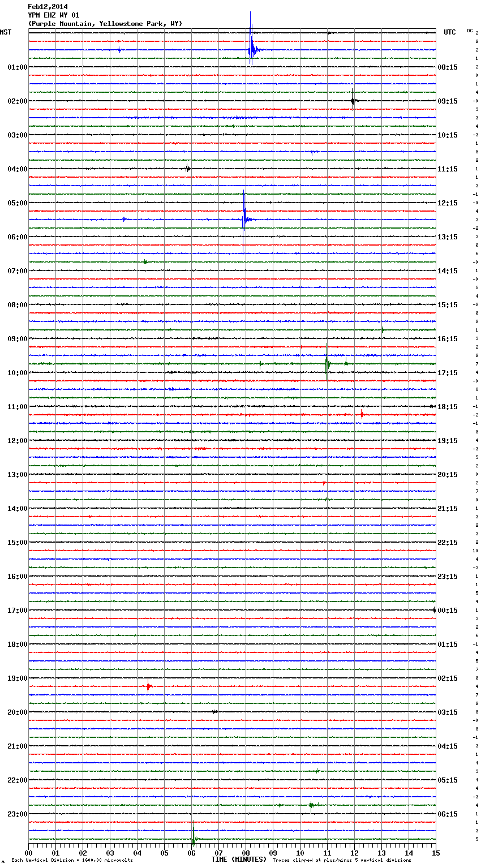Click the Purple Mountain, Yellowstone Park location text
This screenshot has width=481, height=868.
point(105,24)
